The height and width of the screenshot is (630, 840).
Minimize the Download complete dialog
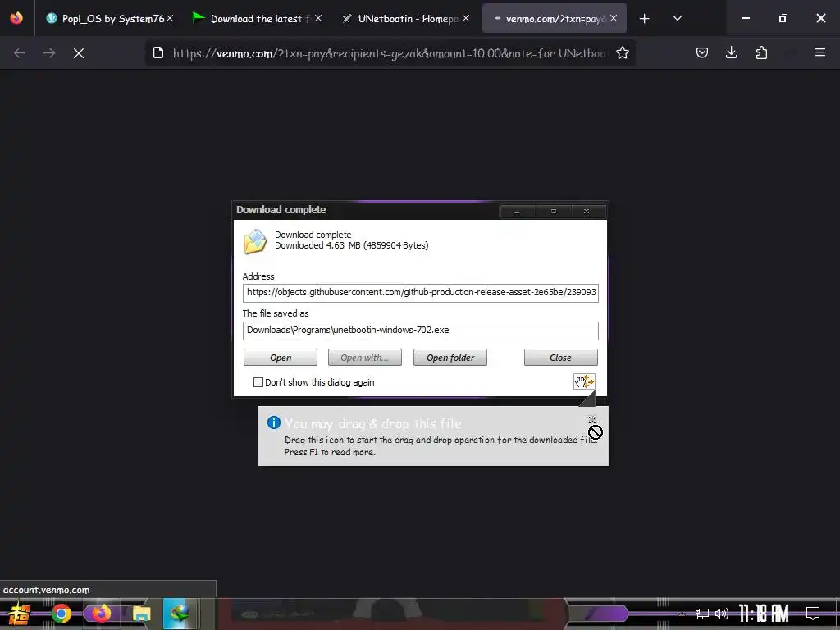[x=517, y=211]
